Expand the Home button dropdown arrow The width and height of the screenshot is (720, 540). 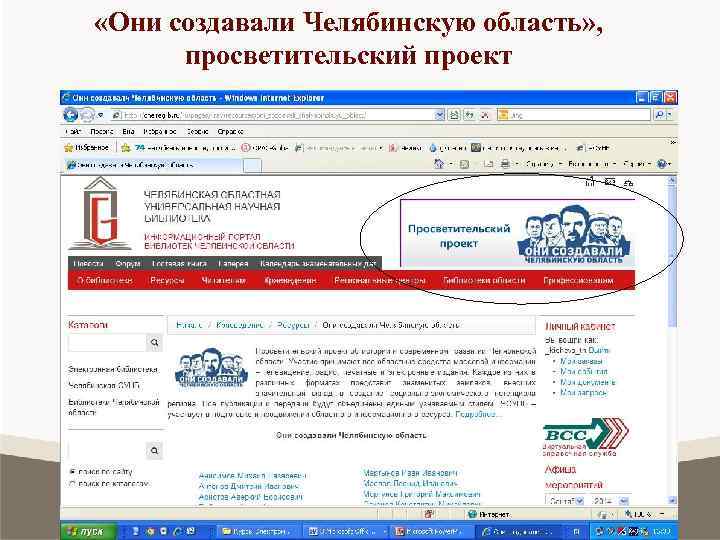(451, 163)
